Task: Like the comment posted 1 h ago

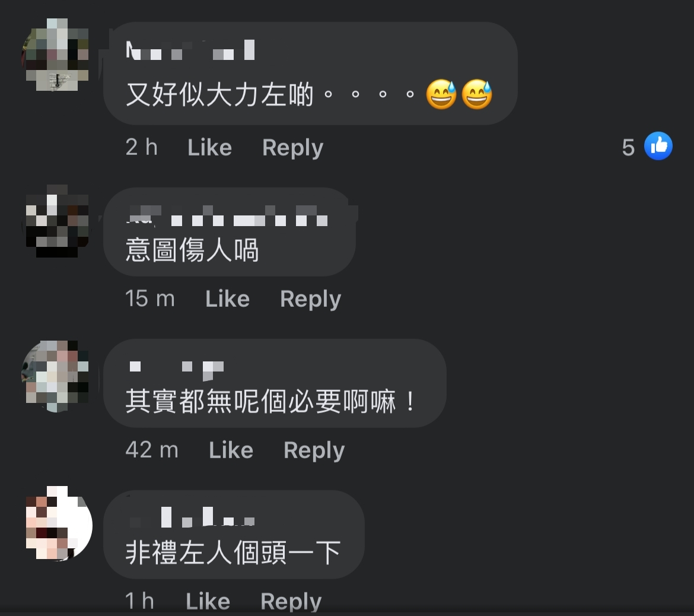Action: [208, 601]
